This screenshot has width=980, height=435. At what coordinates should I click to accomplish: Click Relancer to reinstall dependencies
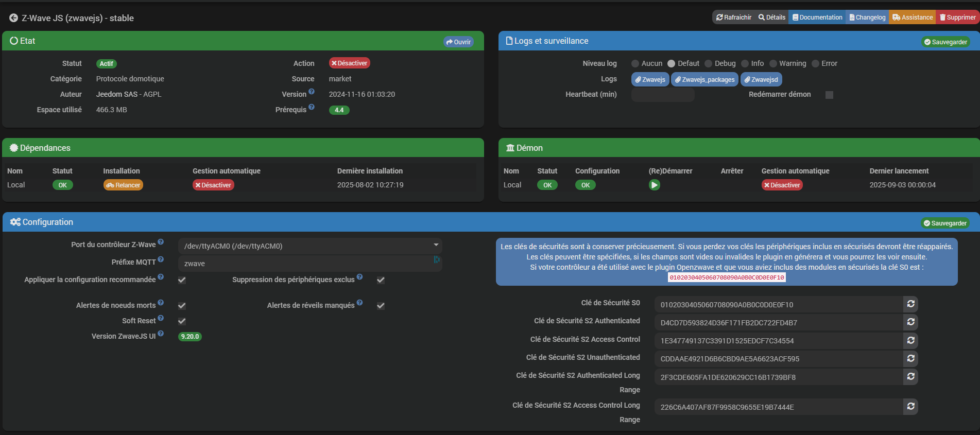[123, 185]
